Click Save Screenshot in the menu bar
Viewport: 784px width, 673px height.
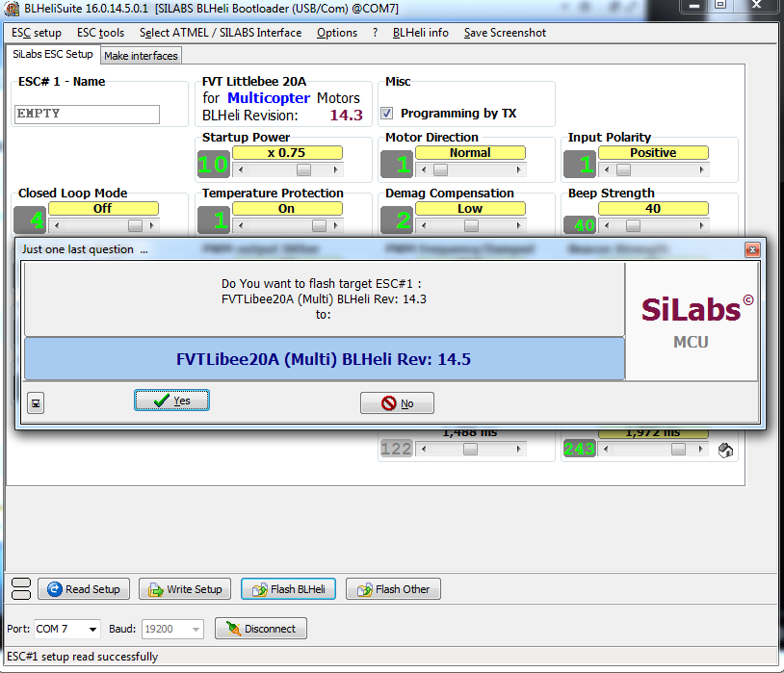tap(505, 33)
